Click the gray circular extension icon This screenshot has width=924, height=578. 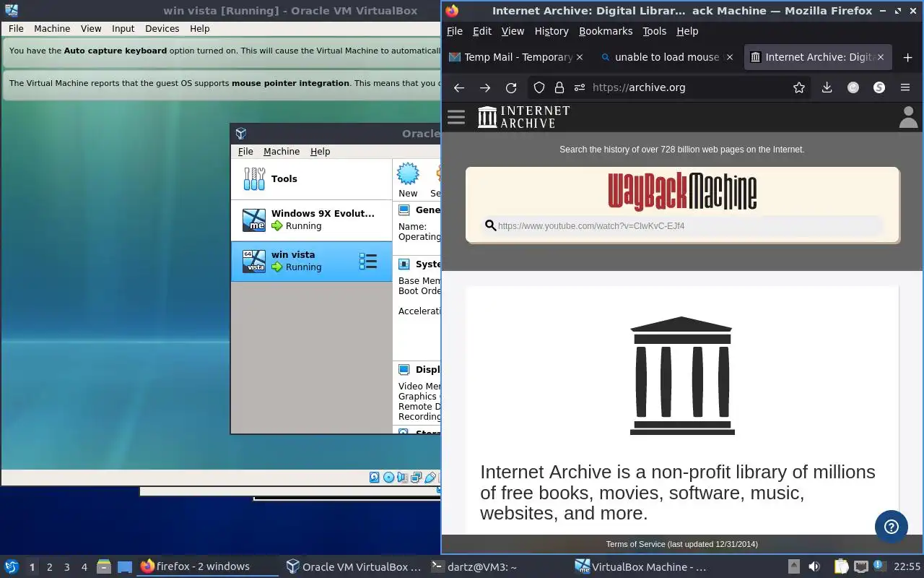[853, 87]
